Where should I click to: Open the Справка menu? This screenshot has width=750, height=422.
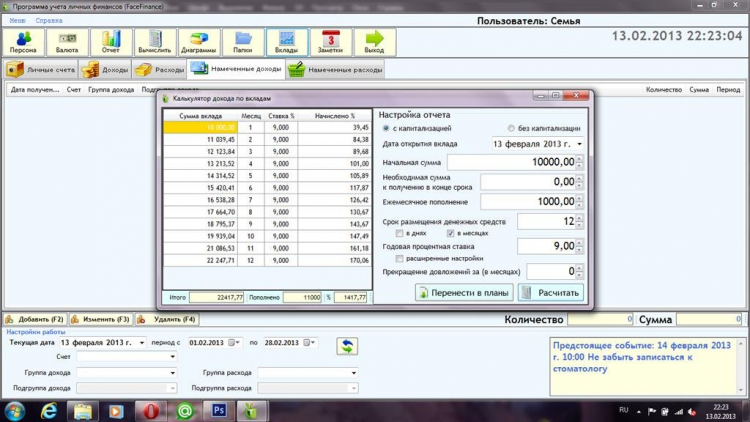click(49, 21)
